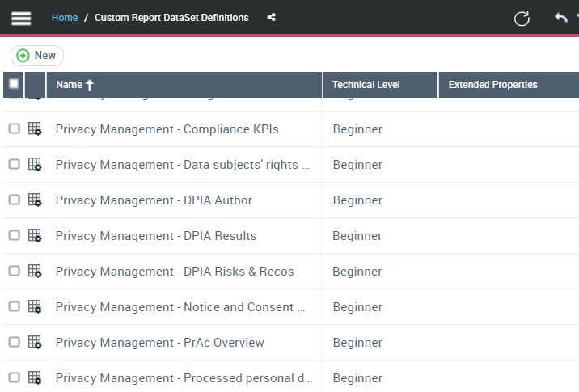Click dataset icon for DPIA Results row

coord(35,236)
